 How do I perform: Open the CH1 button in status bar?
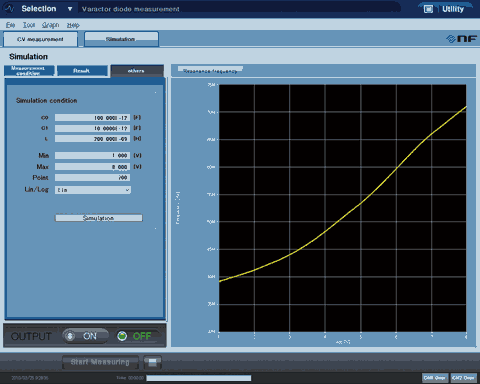(x=435, y=378)
